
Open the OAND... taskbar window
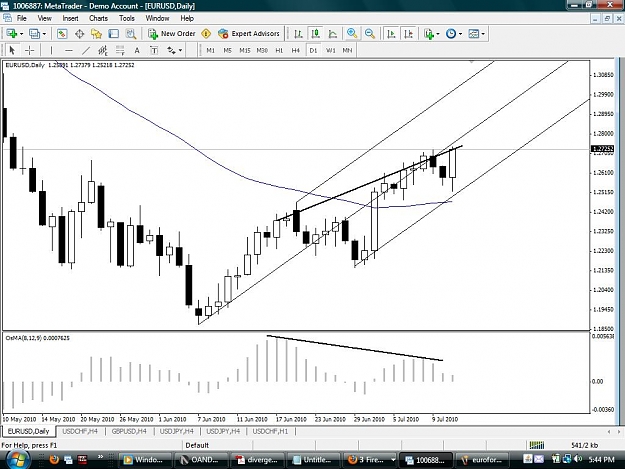pos(201,460)
